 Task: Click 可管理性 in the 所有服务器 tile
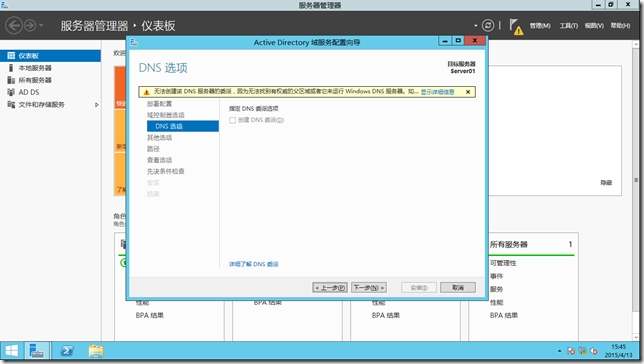pyautogui.click(x=503, y=263)
